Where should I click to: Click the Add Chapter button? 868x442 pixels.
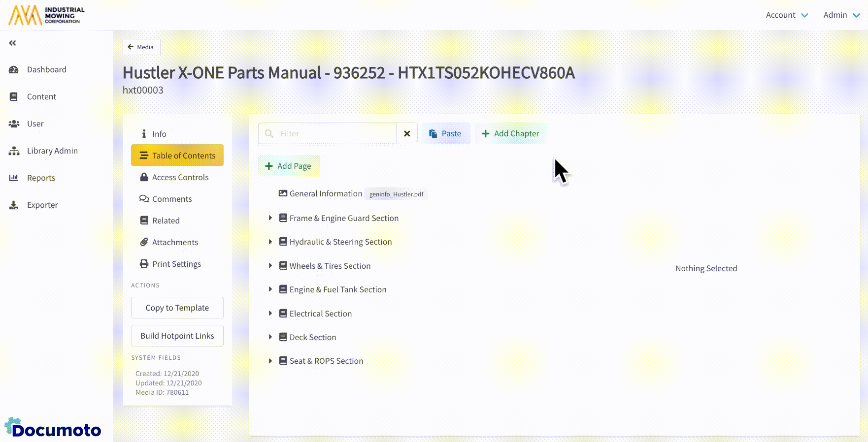511,133
